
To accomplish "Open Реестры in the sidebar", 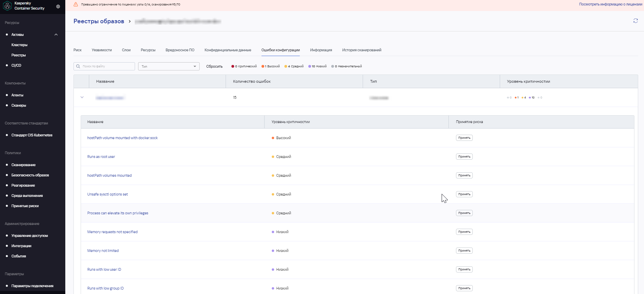I will 18,55.
